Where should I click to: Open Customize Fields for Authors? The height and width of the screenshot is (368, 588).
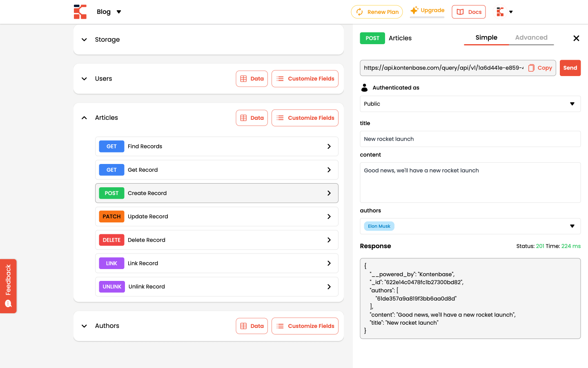point(305,326)
